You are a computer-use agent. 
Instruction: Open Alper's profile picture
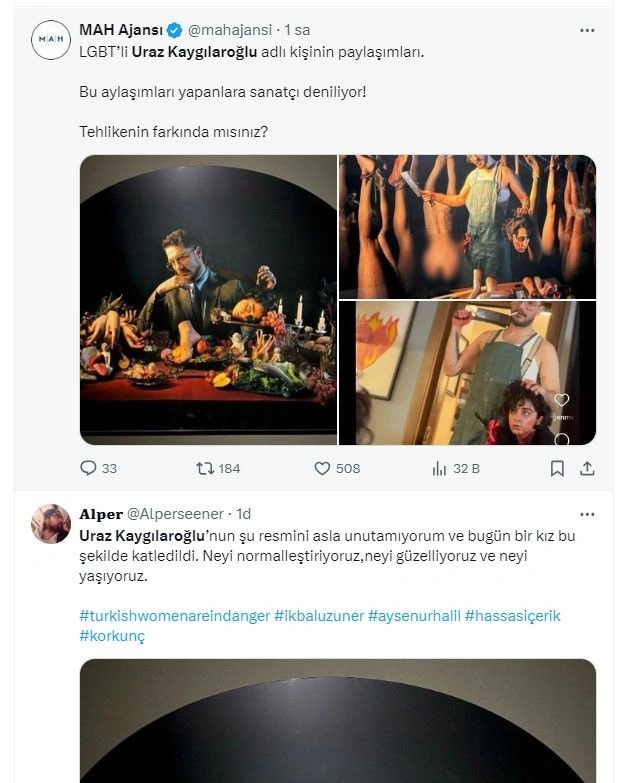(x=51, y=523)
